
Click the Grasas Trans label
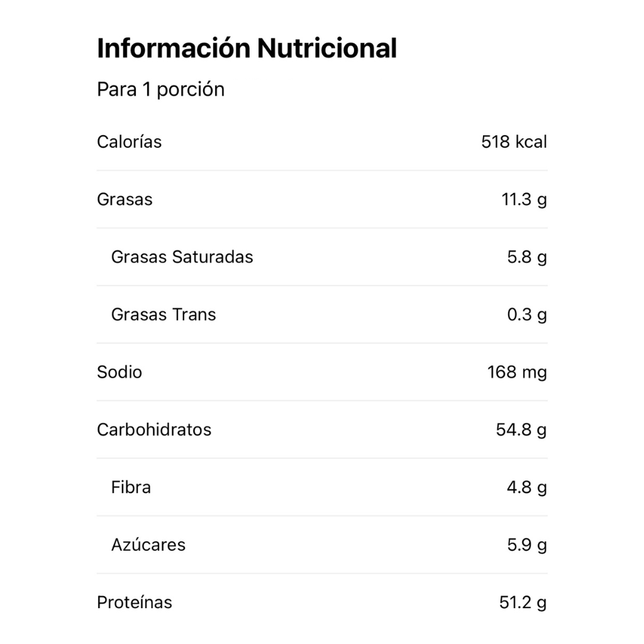(164, 314)
